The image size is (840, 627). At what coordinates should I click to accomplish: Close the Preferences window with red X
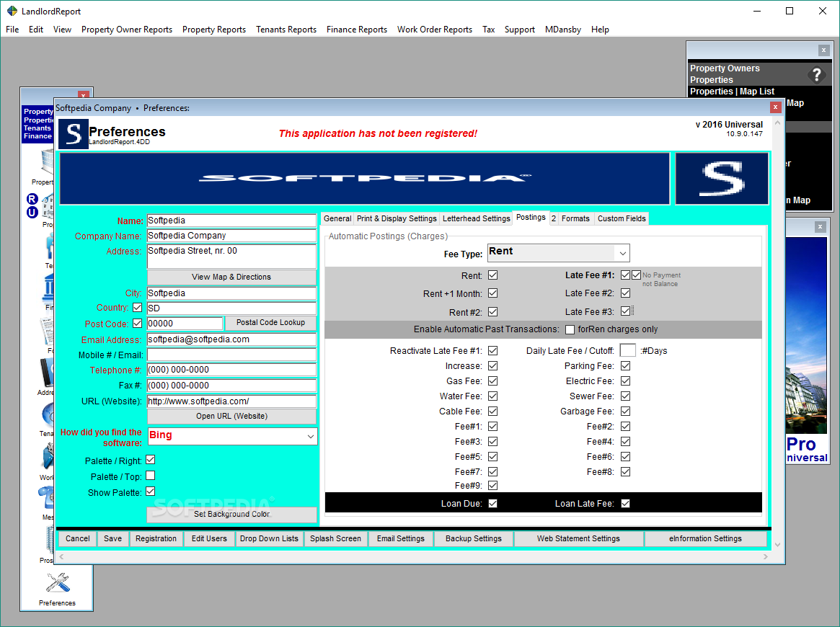click(775, 107)
